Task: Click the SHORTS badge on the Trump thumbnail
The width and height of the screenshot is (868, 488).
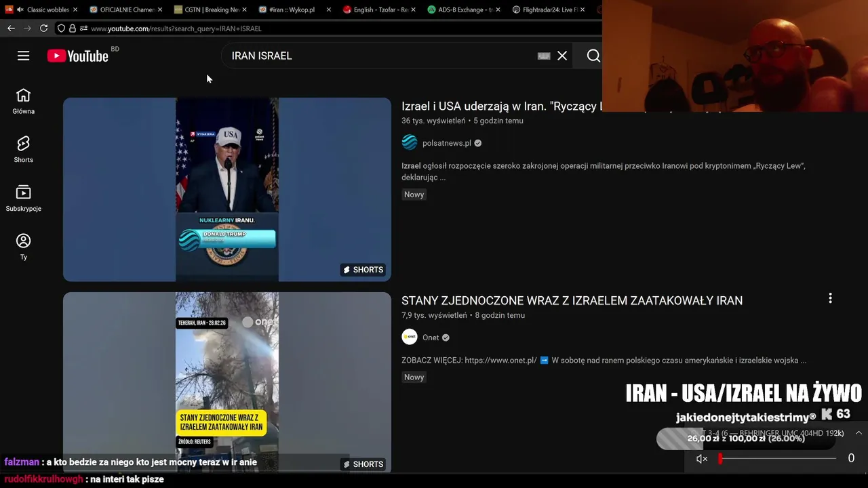Action: 363,270
